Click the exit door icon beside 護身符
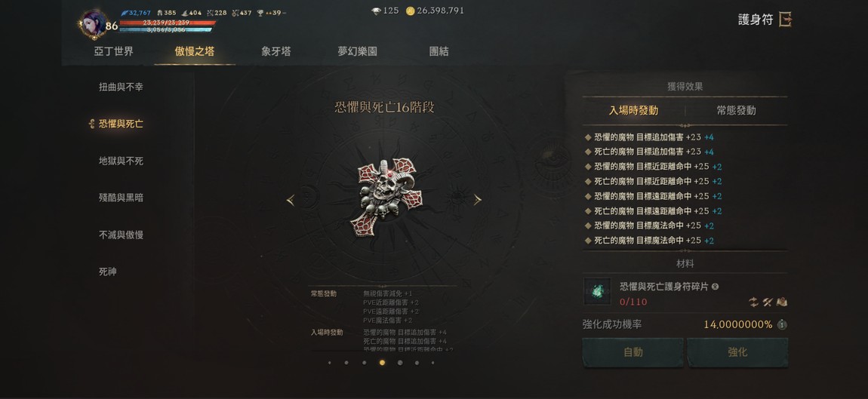The height and width of the screenshot is (399, 868). click(785, 20)
